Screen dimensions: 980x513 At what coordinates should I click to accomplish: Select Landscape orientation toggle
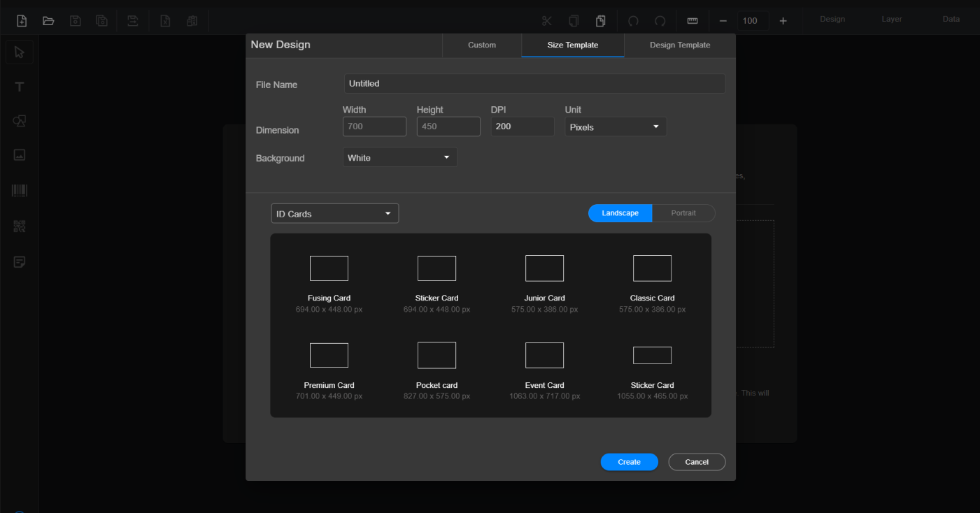point(620,213)
